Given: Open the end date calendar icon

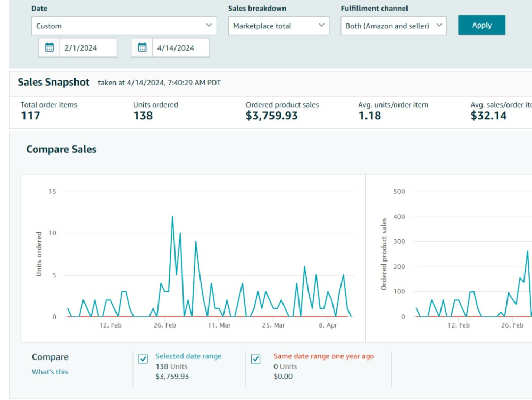Looking at the screenshot, I should click(142, 47).
